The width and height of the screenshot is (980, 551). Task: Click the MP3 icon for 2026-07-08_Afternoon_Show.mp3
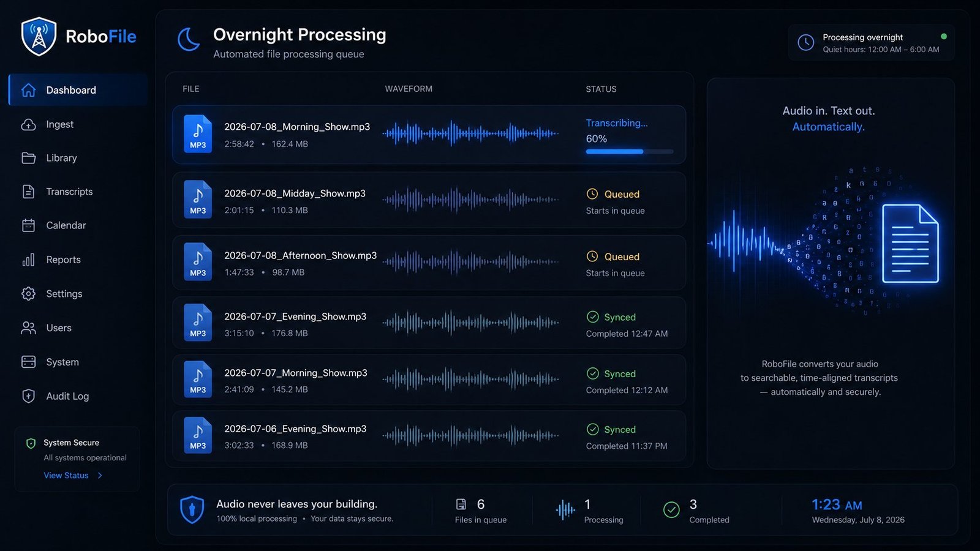(198, 262)
